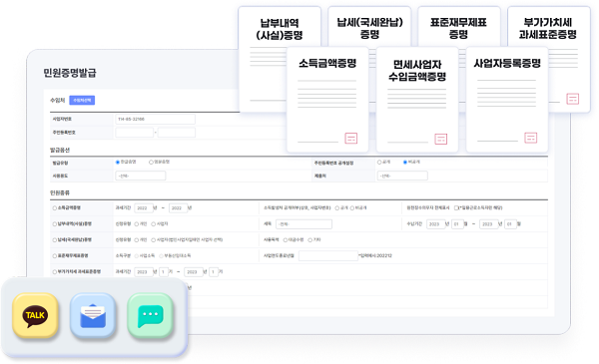Select 기타 radio under 사용목적
The width and height of the screenshot is (599, 364).
point(310,240)
